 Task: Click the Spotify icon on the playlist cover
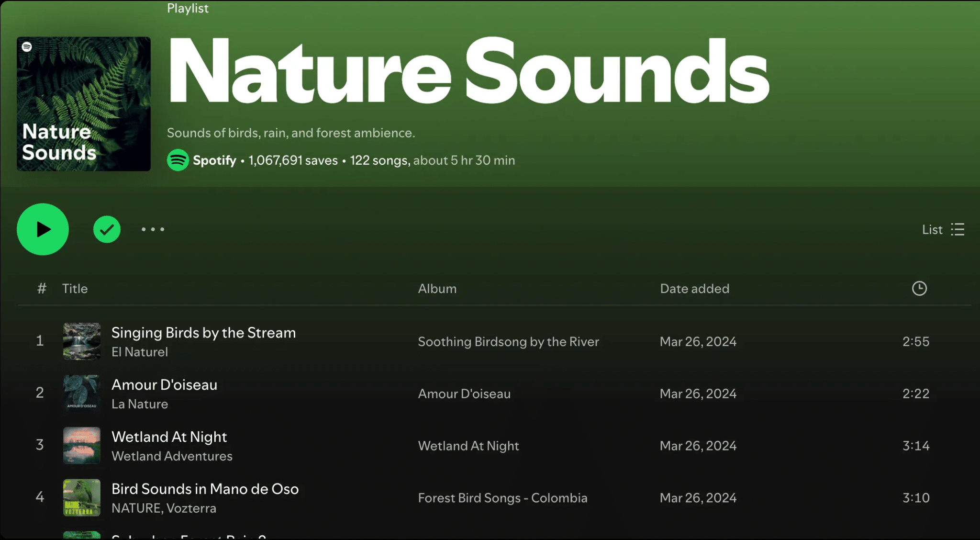coord(27,47)
